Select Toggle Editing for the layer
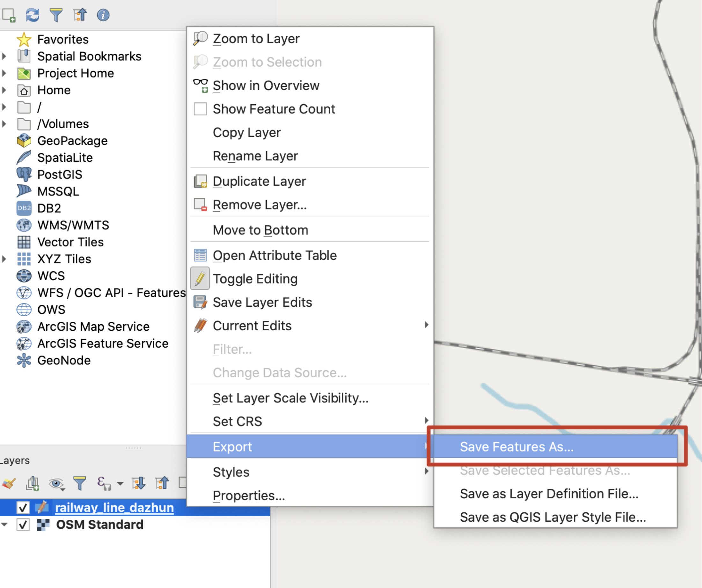 [x=255, y=278]
